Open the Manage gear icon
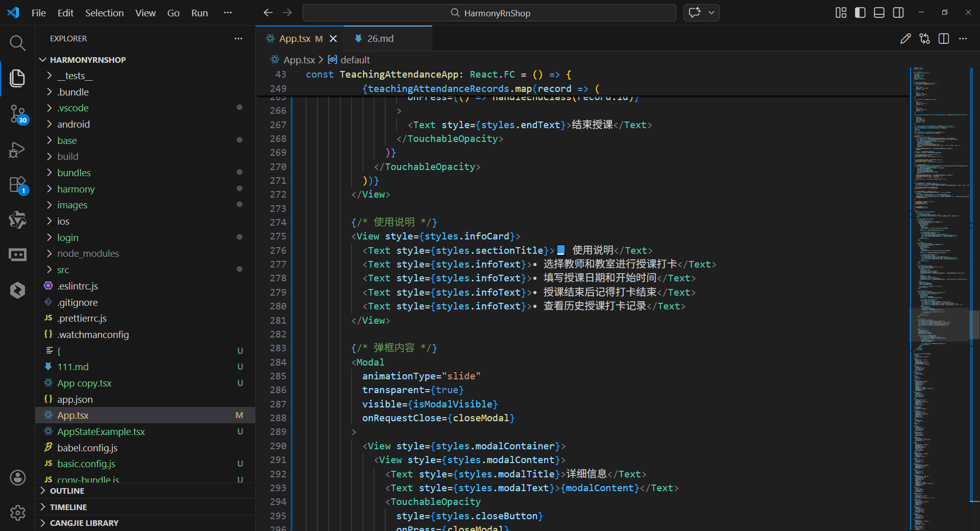This screenshot has height=531, width=980. [17, 513]
